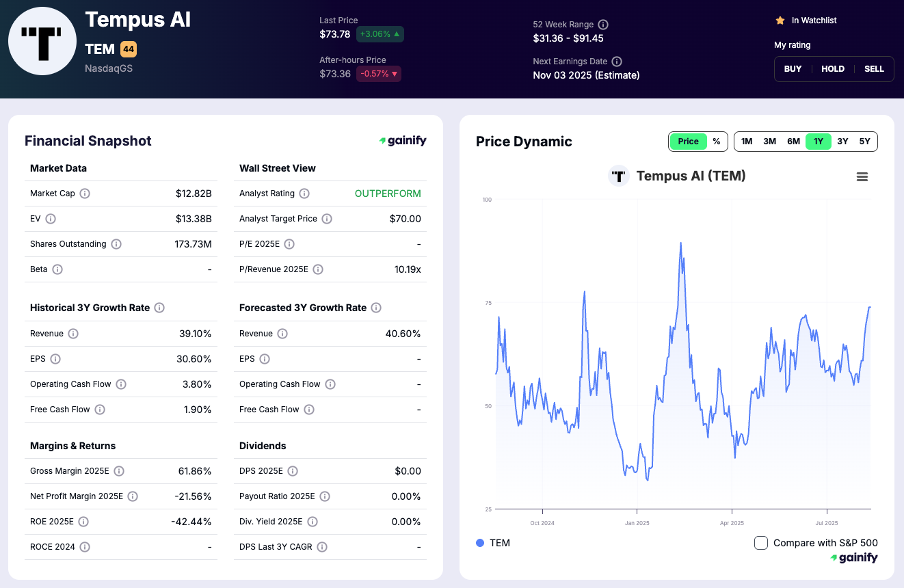Click info icon beside Analyst Target Price
The width and height of the screenshot is (904, 588).
(x=327, y=219)
